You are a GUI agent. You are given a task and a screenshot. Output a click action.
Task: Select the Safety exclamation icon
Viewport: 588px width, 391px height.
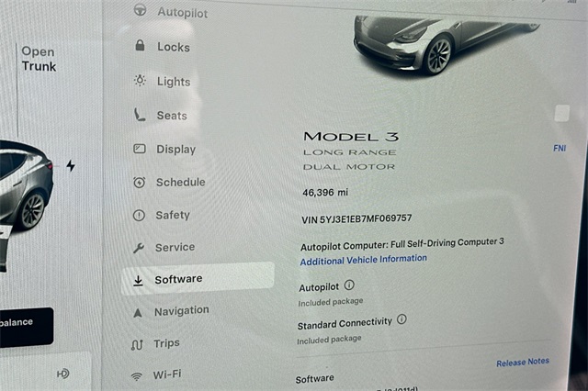point(139,216)
